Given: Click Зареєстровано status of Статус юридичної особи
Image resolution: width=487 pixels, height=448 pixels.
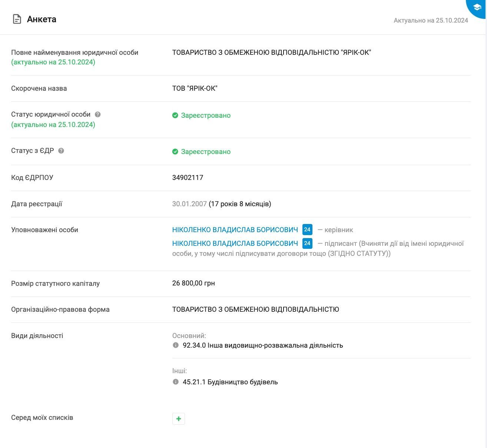Looking at the screenshot, I should pyautogui.click(x=206, y=116).
